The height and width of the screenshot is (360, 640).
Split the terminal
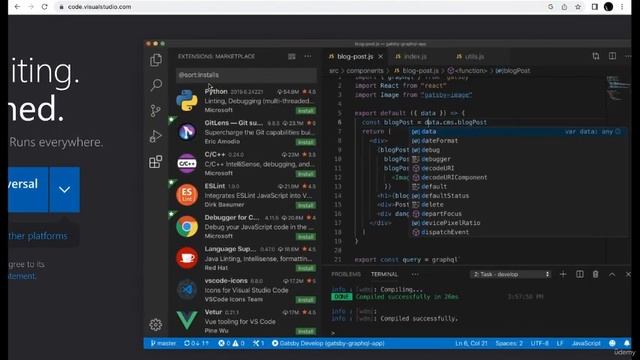(580, 274)
